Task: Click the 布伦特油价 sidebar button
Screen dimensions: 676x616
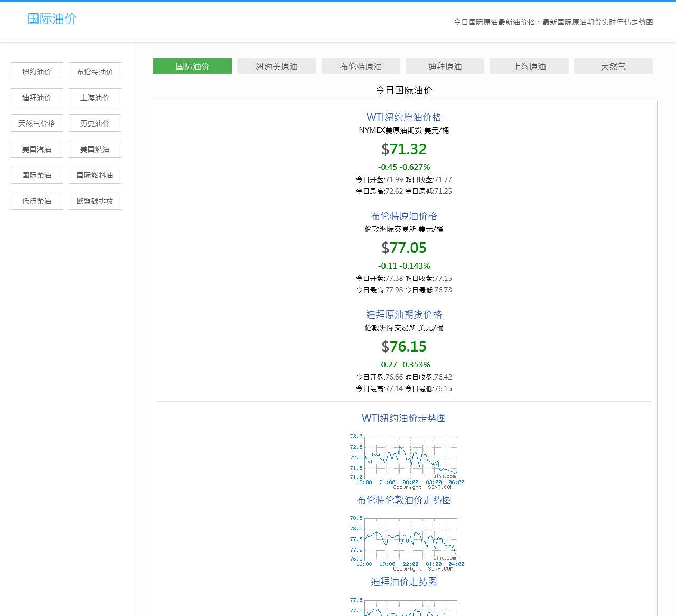Action: coord(95,72)
